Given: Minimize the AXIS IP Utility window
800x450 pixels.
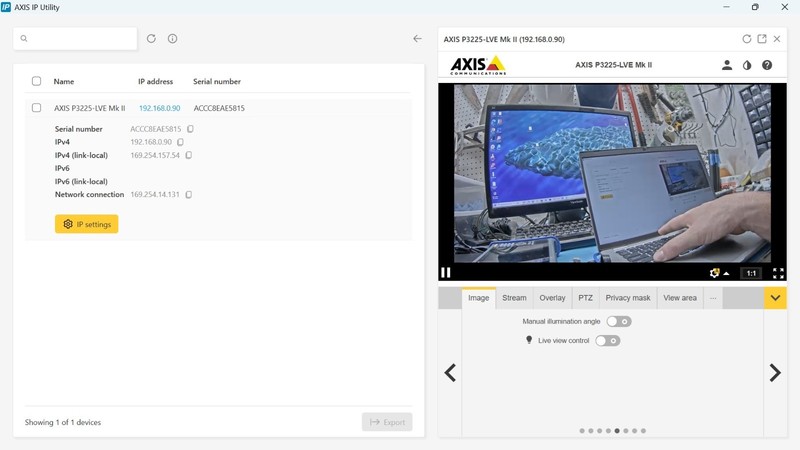Looking at the screenshot, I should tap(726, 7).
